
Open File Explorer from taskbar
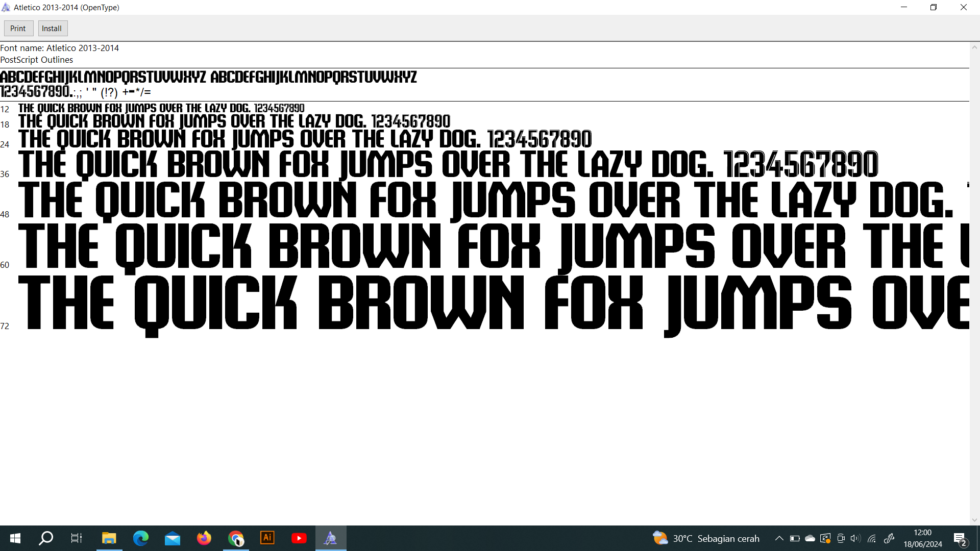(109, 538)
